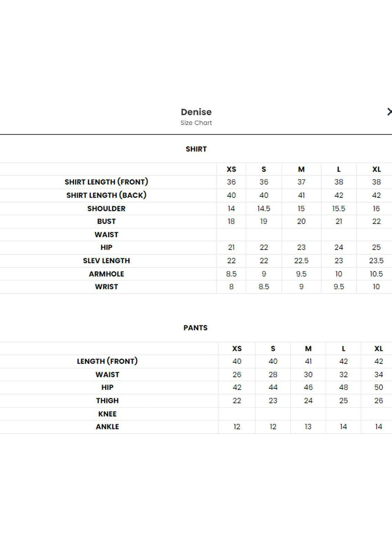Click the ARMHOLE row label
This screenshot has height=546, width=392.
pyautogui.click(x=106, y=274)
